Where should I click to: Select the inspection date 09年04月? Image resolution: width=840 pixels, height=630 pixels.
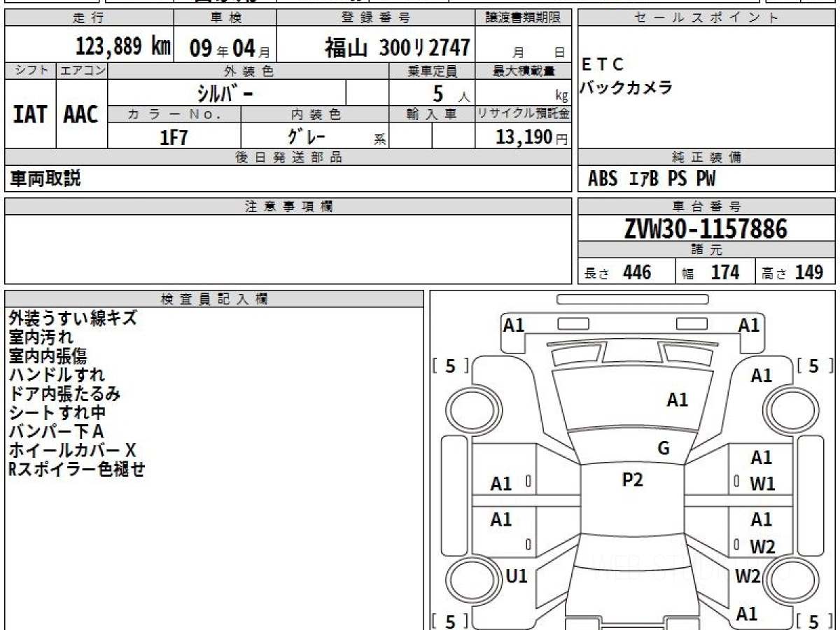coord(229,48)
